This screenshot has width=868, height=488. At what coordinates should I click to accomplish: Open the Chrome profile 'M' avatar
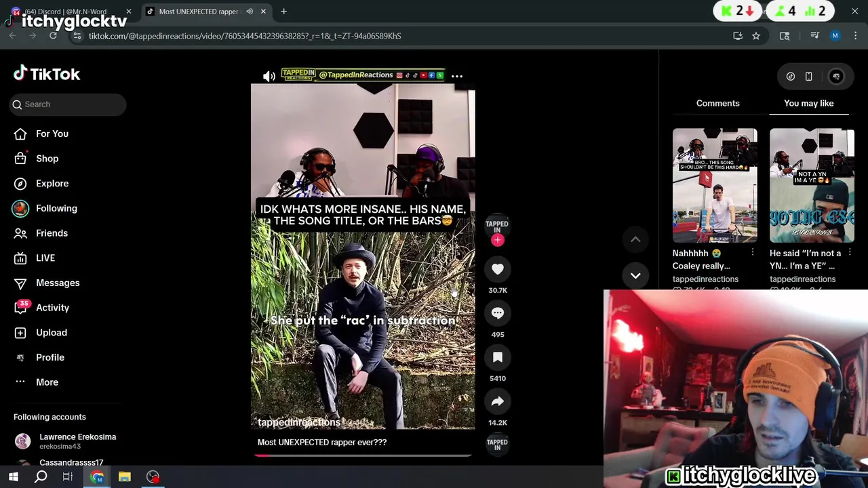click(835, 36)
